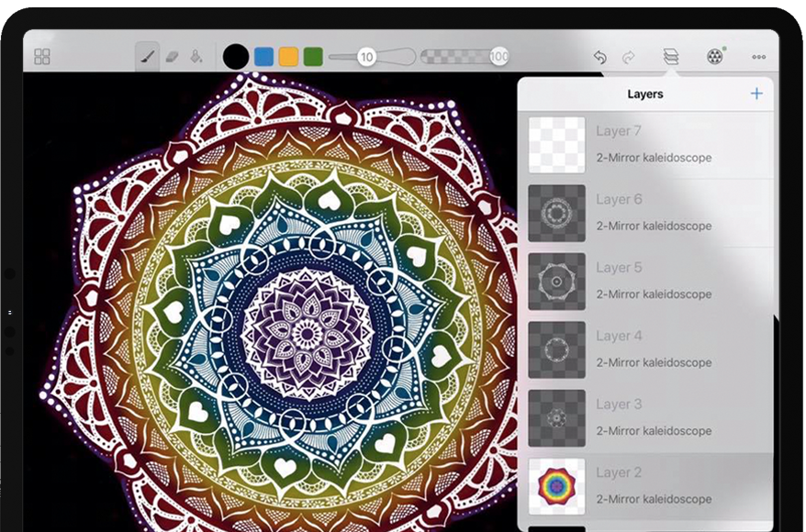This screenshot has width=806, height=532.
Task: Click the Layer 3 name
Action: click(x=619, y=405)
